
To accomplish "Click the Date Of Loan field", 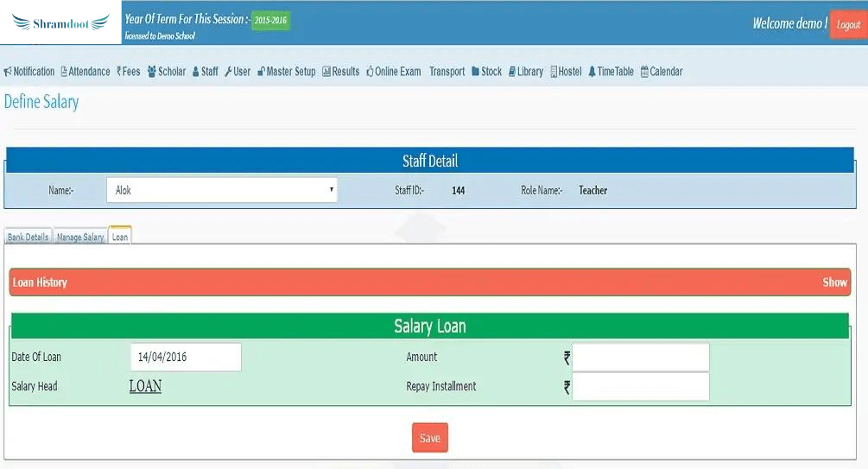I will (x=186, y=357).
